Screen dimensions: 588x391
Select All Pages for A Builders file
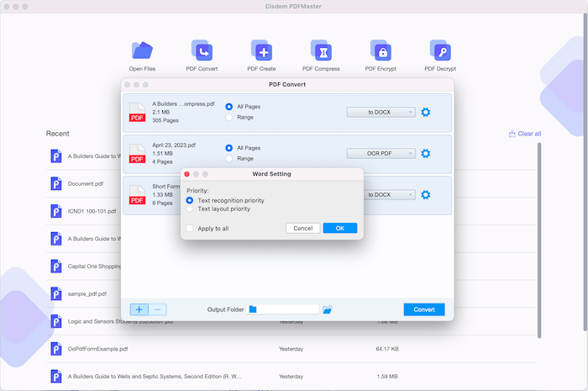[228, 107]
